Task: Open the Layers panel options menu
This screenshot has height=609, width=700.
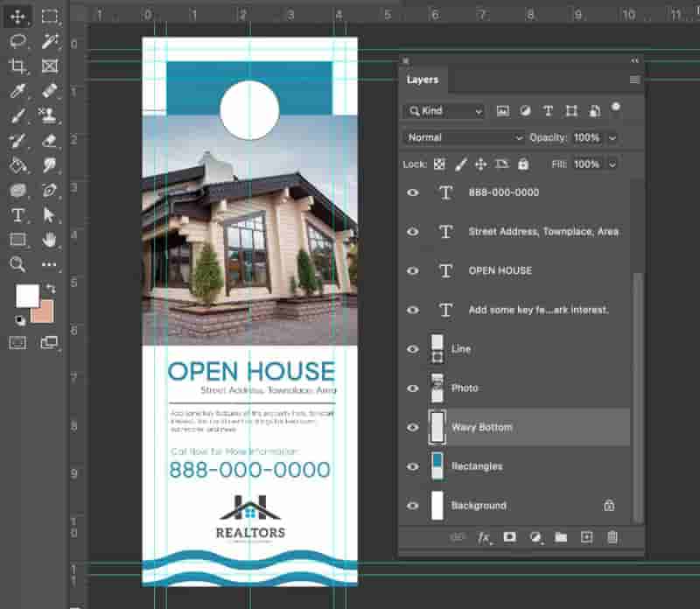Action: pos(633,80)
